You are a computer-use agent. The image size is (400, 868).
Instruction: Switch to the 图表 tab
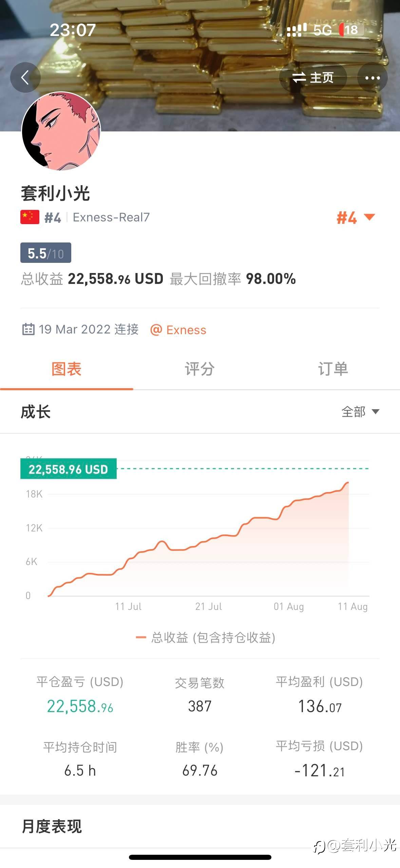pos(66,369)
